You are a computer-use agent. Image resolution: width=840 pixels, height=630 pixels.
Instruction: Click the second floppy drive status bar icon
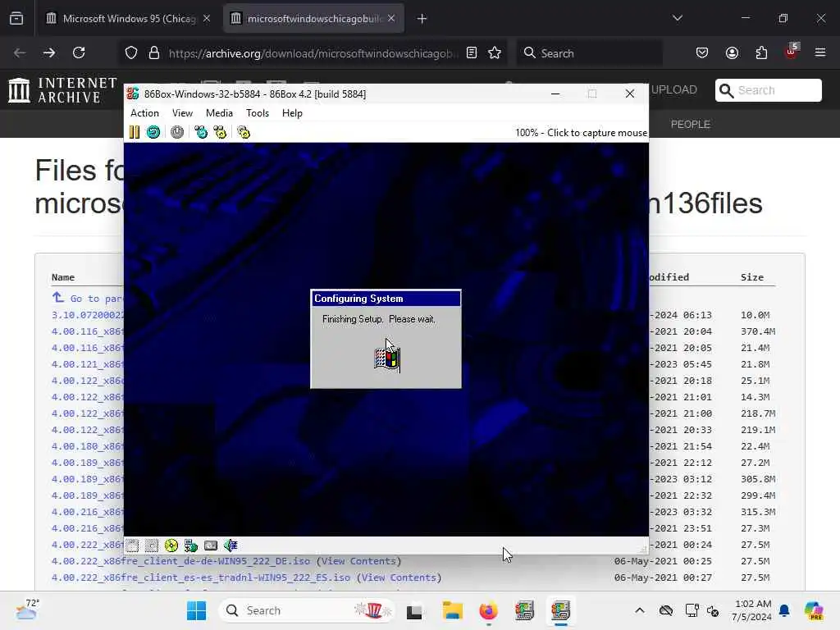(x=152, y=546)
